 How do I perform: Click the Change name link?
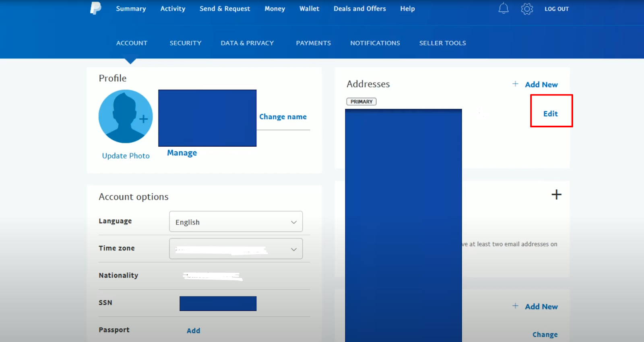tap(283, 117)
